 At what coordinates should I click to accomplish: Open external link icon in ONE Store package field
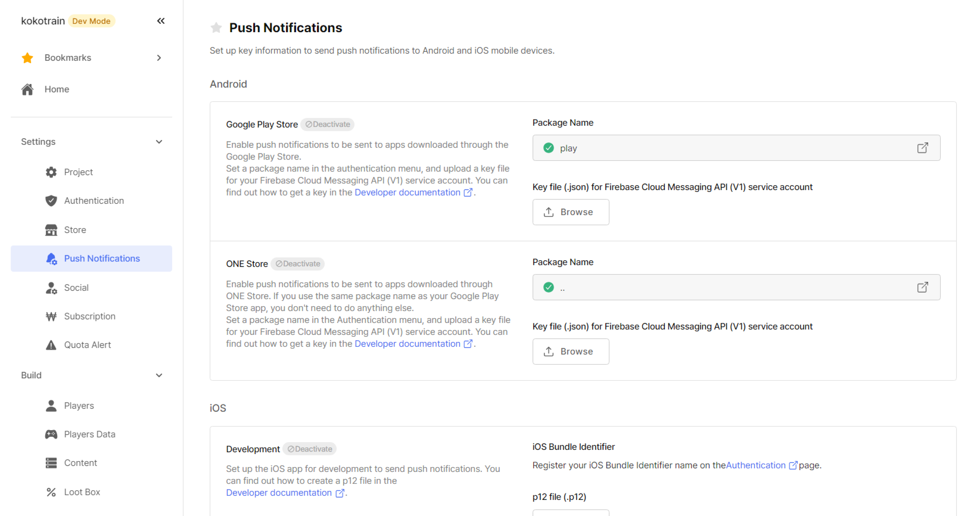click(923, 287)
